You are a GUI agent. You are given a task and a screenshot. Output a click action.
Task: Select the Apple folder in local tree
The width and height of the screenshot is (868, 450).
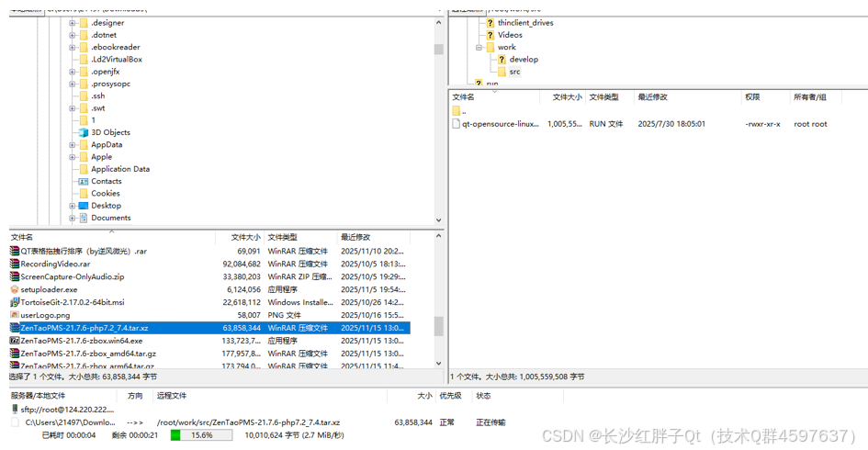(101, 157)
